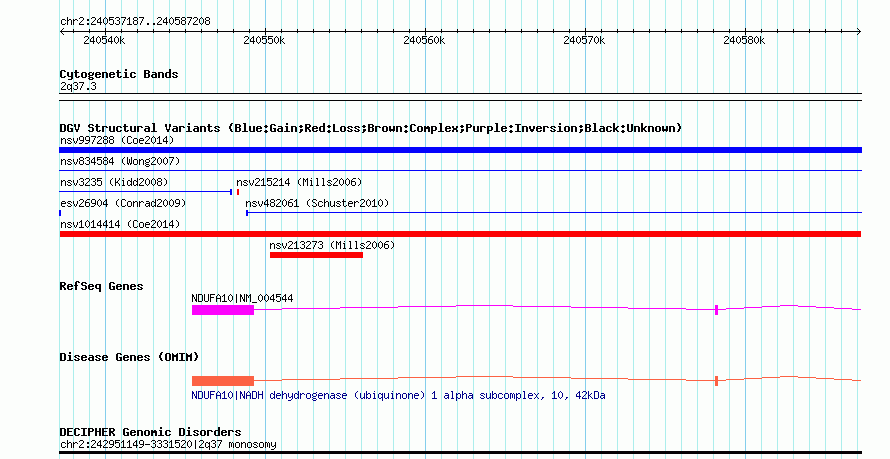Click the nsv3235 (Kidd2008) blue variant line
890x459 pixels.
[146, 192]
